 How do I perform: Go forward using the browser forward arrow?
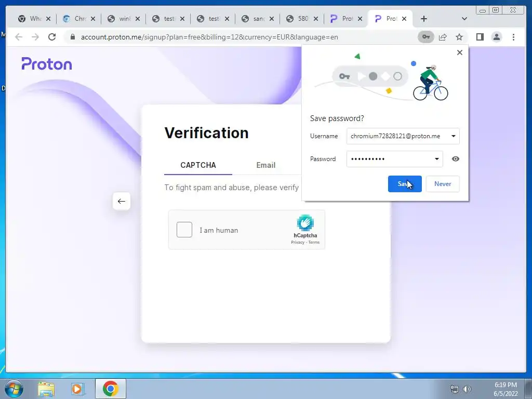click(x=35, y=37)
